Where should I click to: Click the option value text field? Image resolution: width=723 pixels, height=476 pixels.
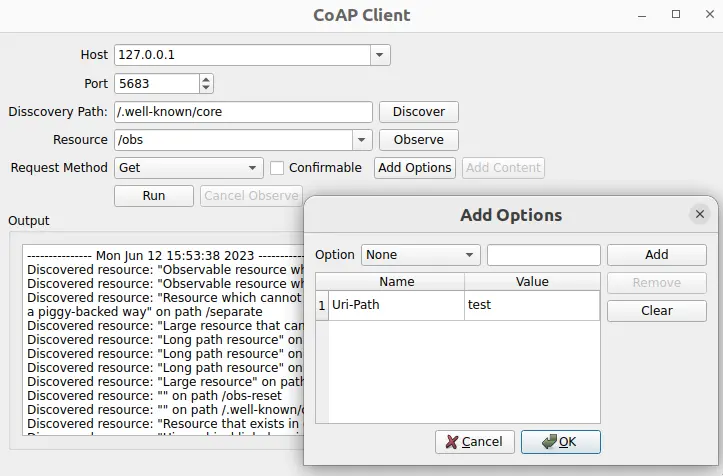[x=543, y=255]
